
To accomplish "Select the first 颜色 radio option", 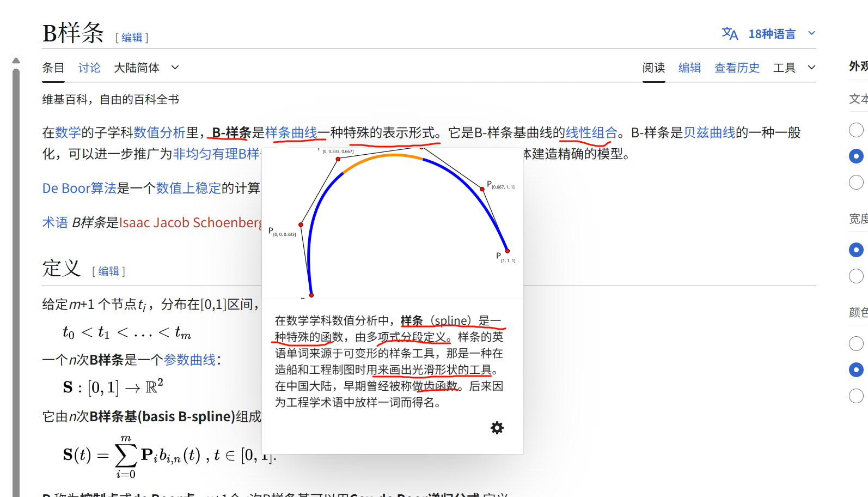I will (856, 343).
